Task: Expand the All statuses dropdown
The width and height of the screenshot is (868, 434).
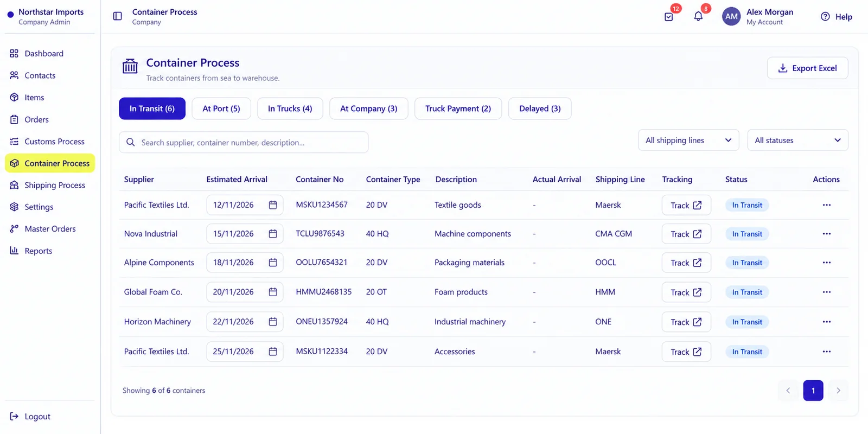Action: pos(797,141)
